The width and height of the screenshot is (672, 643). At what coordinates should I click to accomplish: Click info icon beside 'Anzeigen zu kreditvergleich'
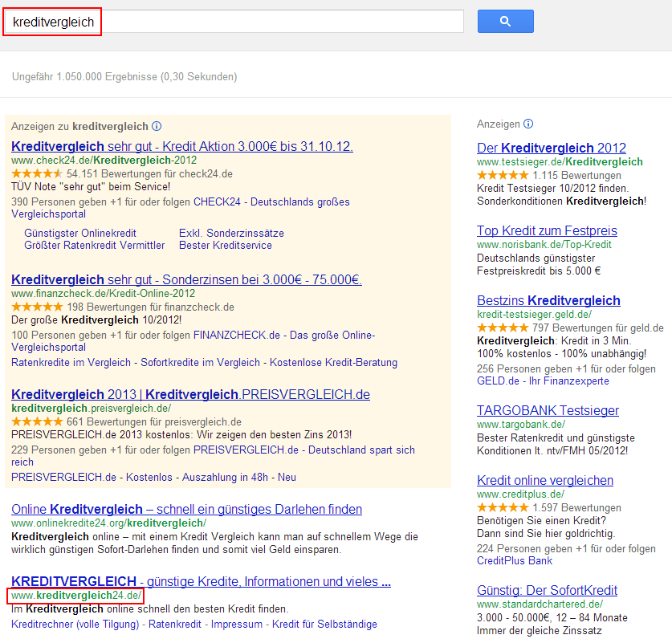[157, 126]
